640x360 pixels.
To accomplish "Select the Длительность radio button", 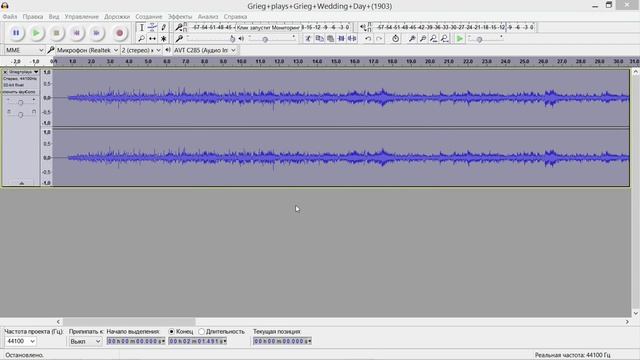I will point(201,331).
